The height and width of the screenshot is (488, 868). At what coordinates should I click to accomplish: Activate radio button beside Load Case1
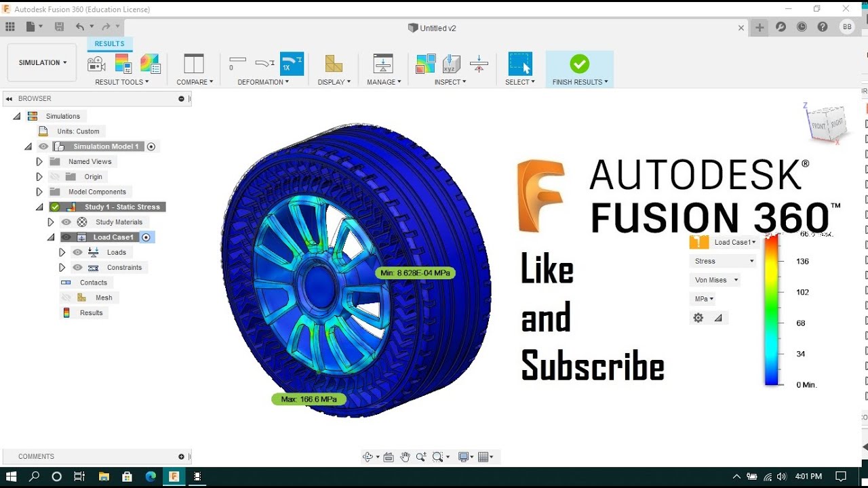146,237
